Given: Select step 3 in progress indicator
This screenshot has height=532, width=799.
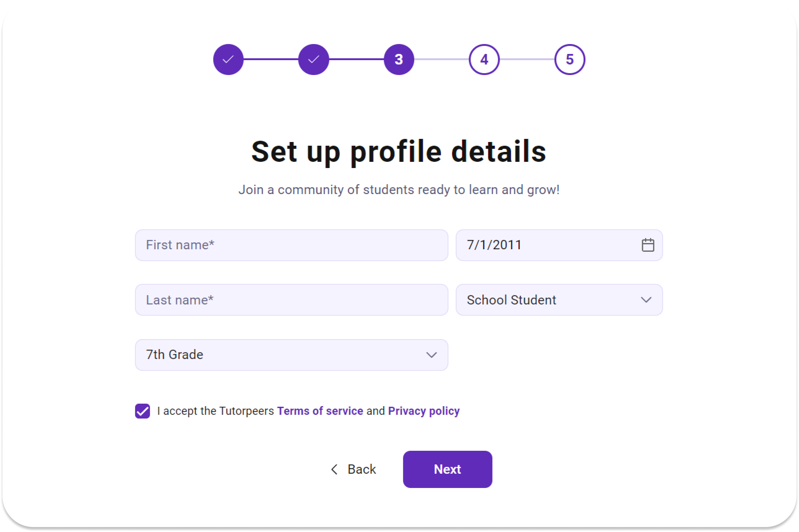Looking at the screenshot, I should (399, 60).
